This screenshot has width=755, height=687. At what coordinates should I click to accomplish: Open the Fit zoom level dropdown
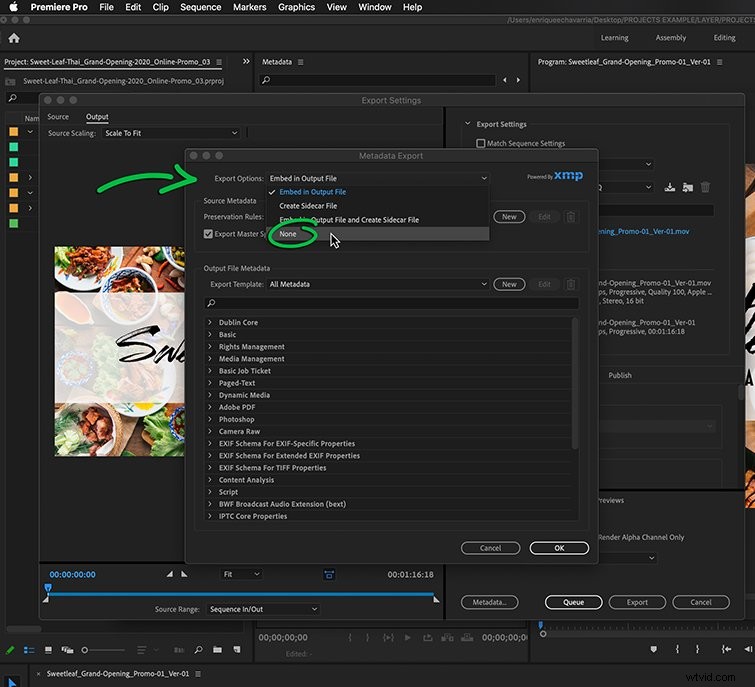(x=241, y=574)
